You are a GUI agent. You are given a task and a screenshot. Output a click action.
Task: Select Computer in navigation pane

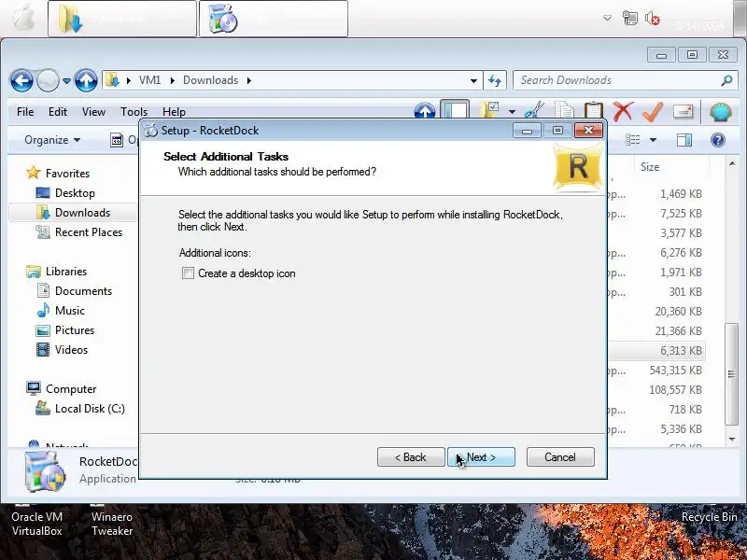(71, 389)
